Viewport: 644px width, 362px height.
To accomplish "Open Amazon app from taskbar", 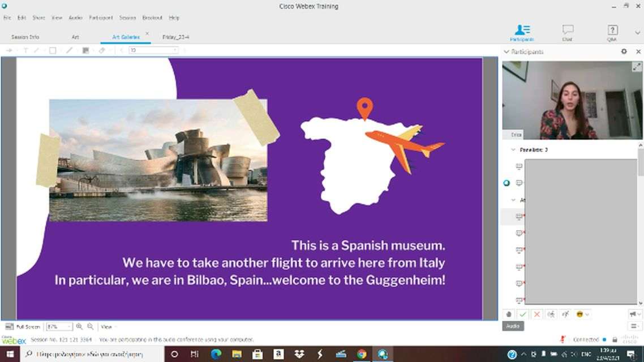I will pos(278,354).
